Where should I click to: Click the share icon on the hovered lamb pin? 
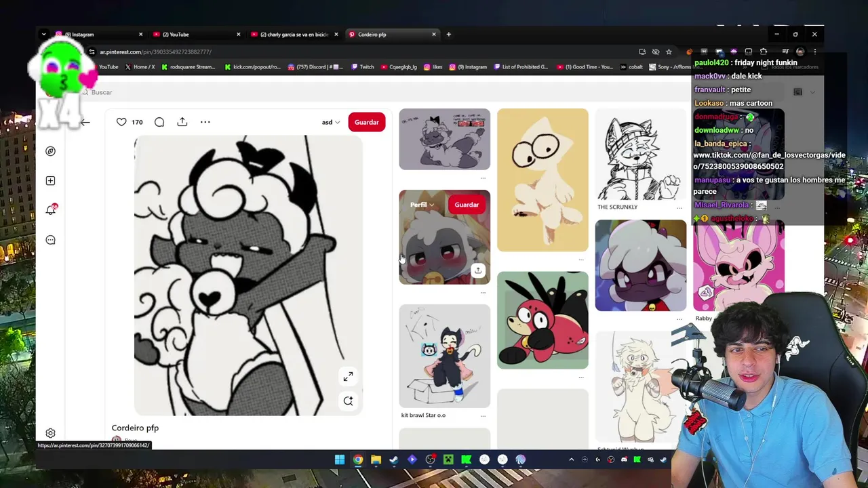[478, 270]
